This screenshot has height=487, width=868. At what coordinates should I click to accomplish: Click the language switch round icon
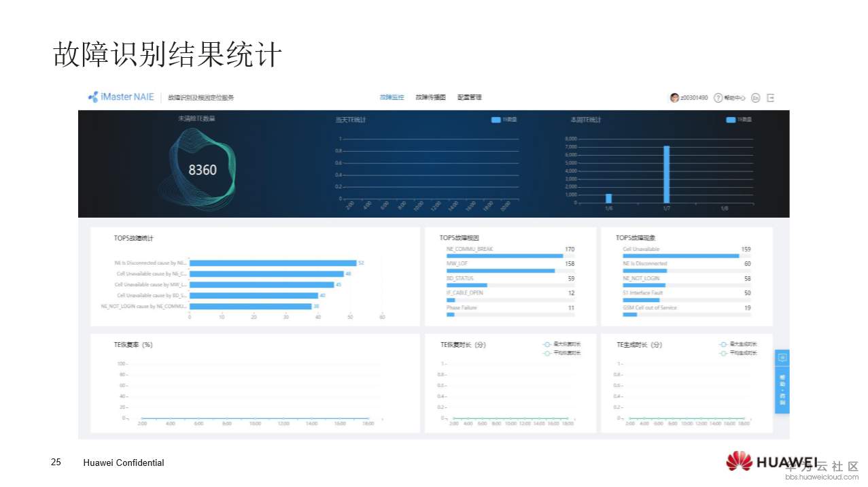tap(756, 98)
